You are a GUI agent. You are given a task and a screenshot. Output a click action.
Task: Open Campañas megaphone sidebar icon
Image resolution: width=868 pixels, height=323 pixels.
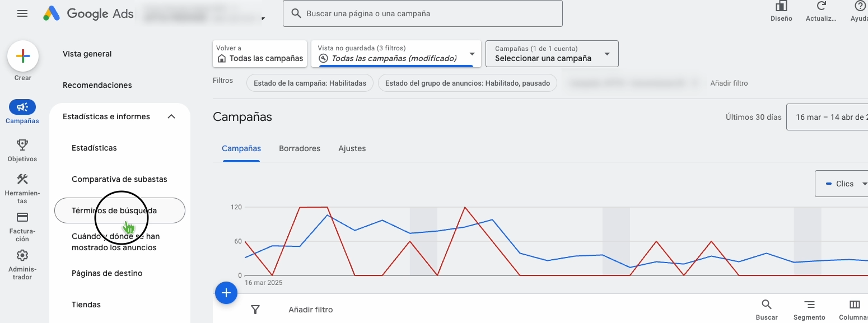22,107
